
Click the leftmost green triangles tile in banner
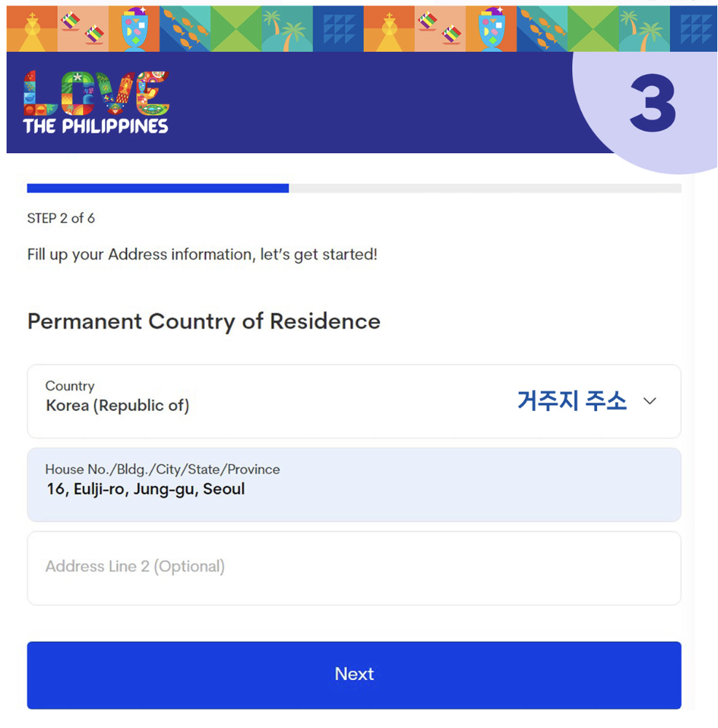pyautogui.click(x=236, y=29)
